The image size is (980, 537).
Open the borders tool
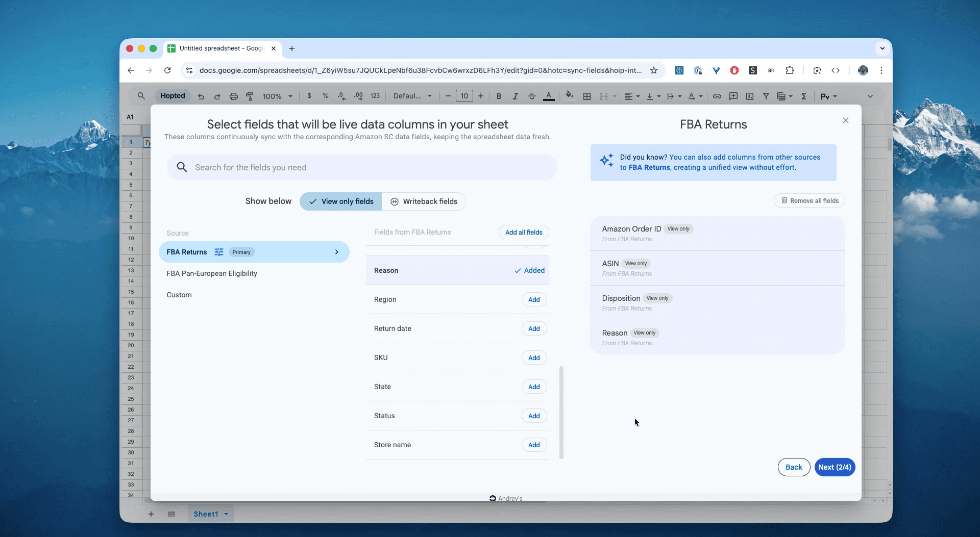click(x=587, y=96)
